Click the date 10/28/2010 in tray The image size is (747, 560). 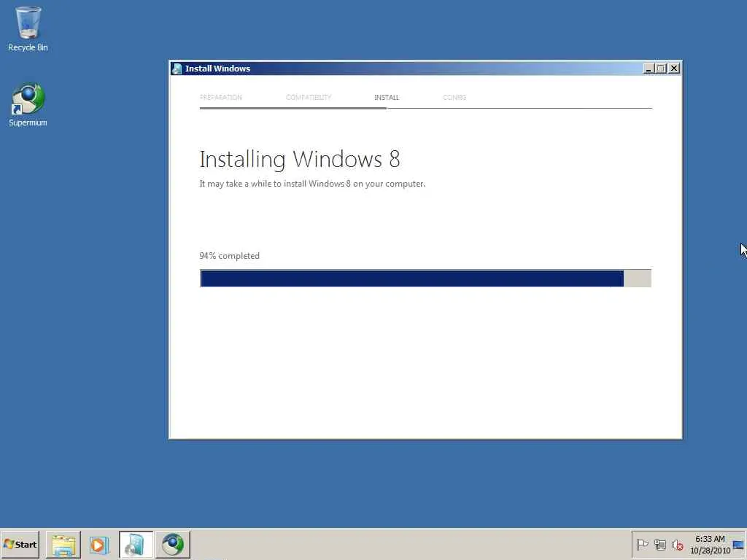(x=710, y=551)
